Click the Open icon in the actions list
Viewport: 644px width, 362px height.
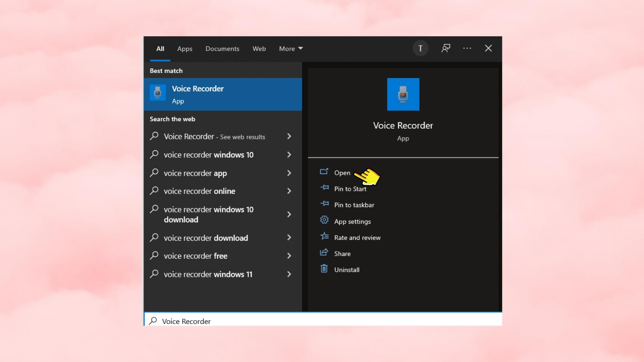click(324, 172)
